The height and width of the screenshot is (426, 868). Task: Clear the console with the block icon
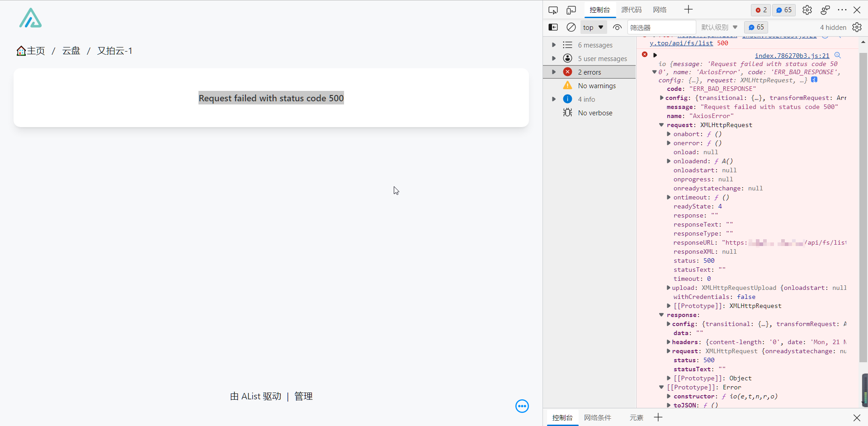[571, 27]
